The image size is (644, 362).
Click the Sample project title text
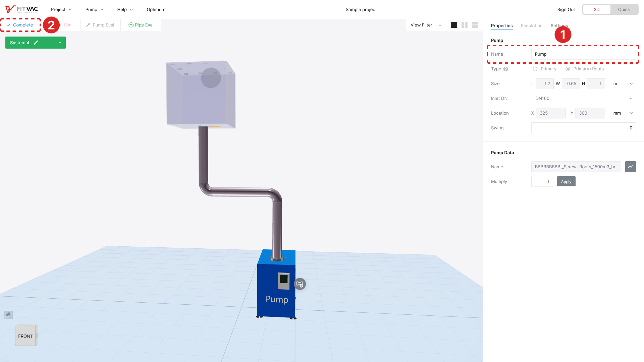361,9
